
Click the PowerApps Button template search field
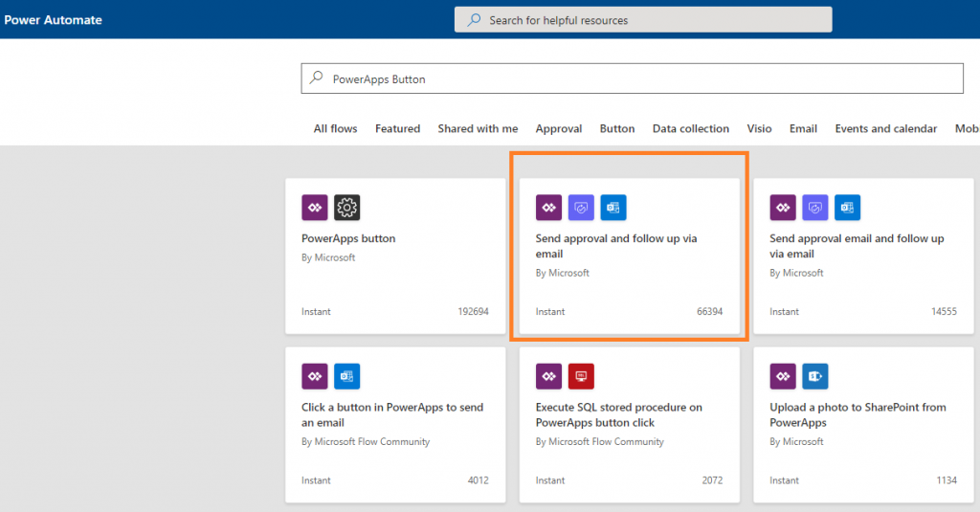point(632,78)
